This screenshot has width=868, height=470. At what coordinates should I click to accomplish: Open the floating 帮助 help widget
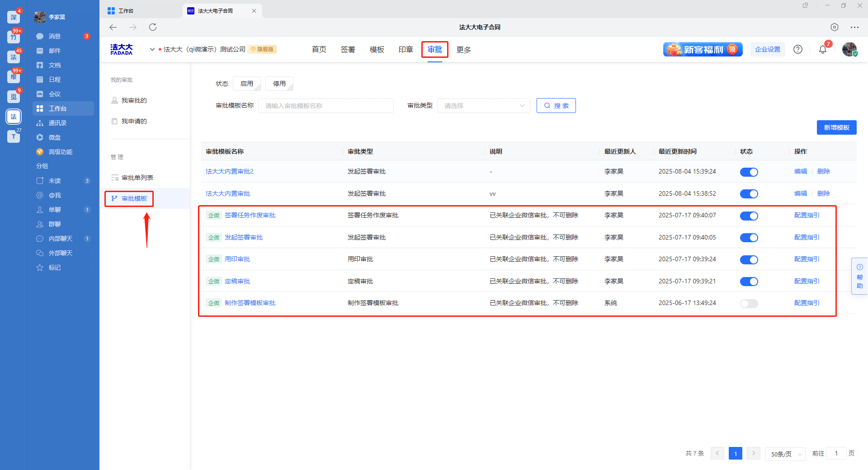click(x=859, y=276)
